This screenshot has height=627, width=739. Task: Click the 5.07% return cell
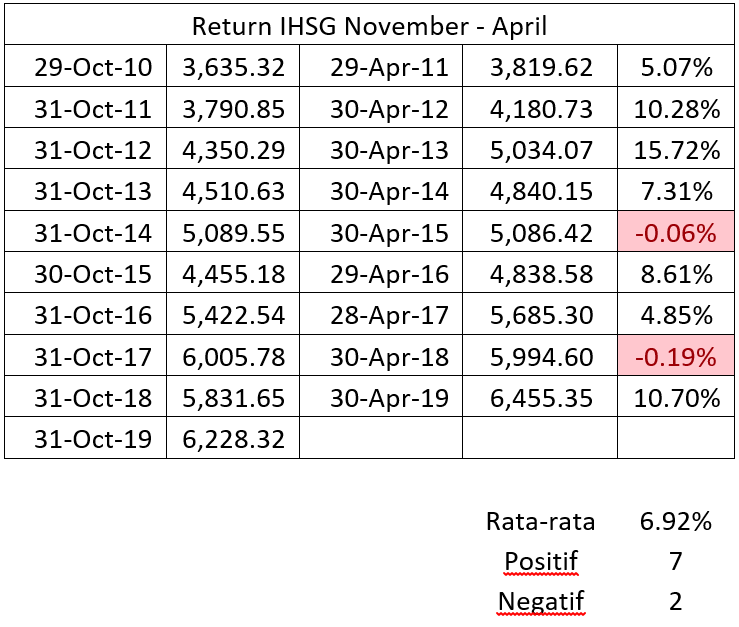click(677, 68)
